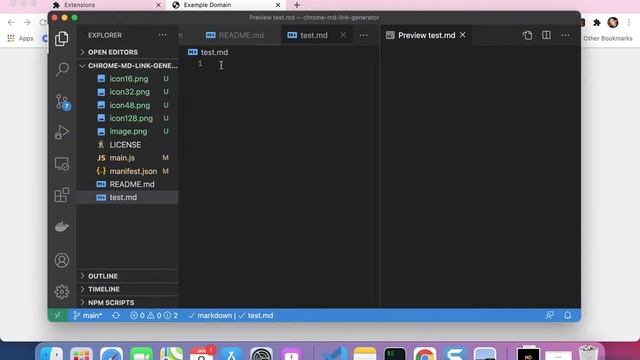This screenshot has width=640, height=360.
Task: Open Source Control view with badge
Action: (62, 102)
